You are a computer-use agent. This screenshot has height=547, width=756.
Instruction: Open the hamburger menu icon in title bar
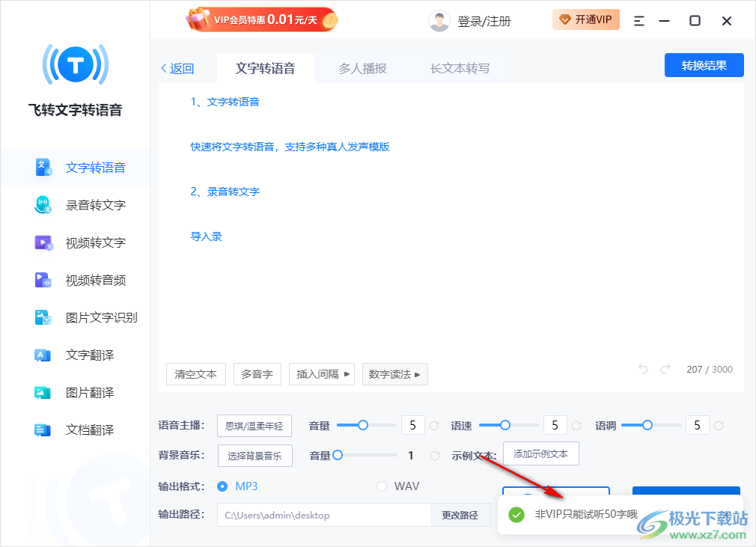pyautogui.click(x=638, y=21)
